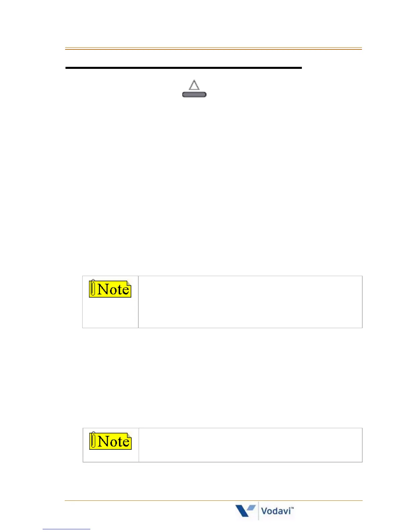Click the left border of the upper note box
This screenshot has height=532, width=411.
(83, 302)
